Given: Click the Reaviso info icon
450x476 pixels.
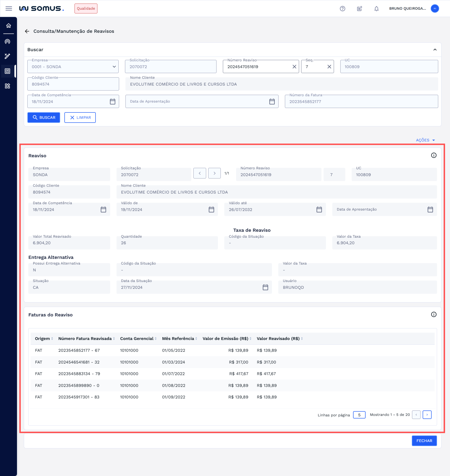Looking at the screenshot, I should pos(433,155).
